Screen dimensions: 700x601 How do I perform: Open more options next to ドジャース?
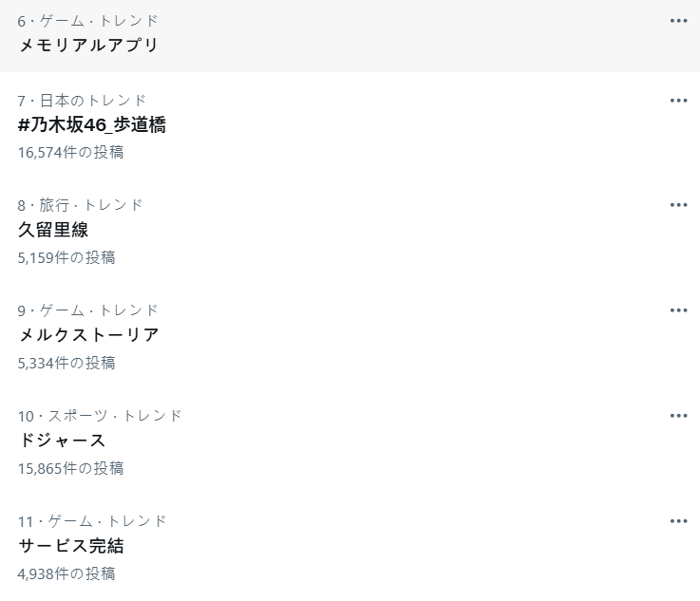(678, 416)
